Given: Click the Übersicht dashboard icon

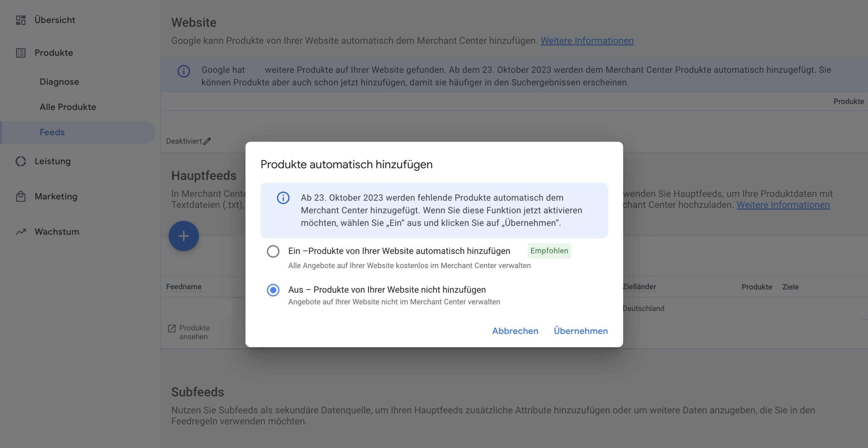Looking at the screenshot, I should pyautogui.click(x=21, y=20).
